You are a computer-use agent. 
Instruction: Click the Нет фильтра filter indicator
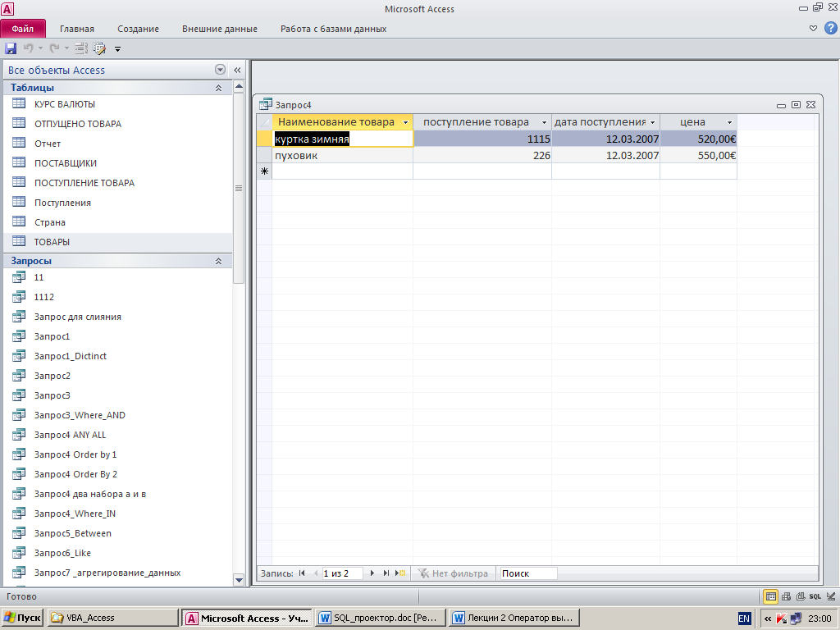(x=453, y=573)
